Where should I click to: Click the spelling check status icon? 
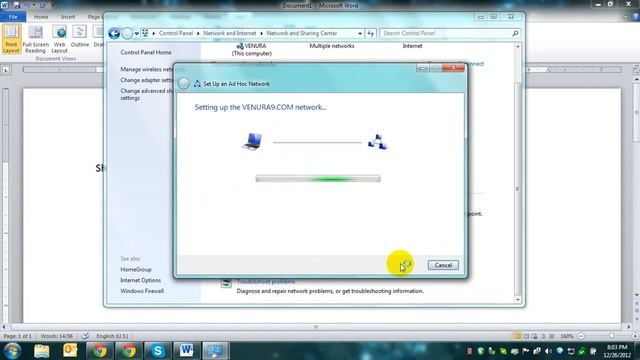[85, 336]
